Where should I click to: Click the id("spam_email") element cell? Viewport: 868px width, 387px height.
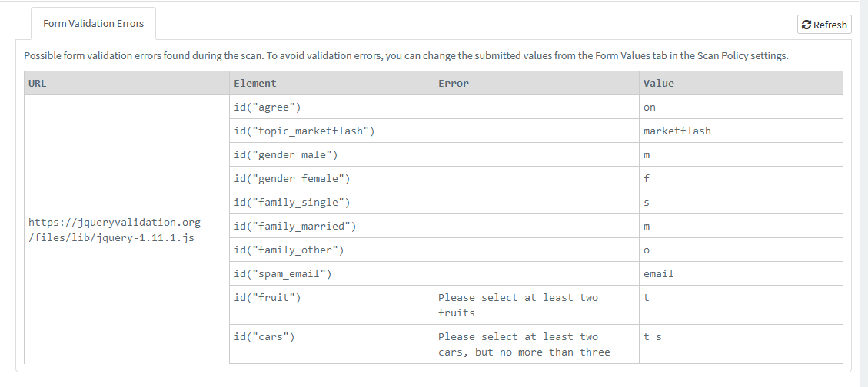click(282, 273)
